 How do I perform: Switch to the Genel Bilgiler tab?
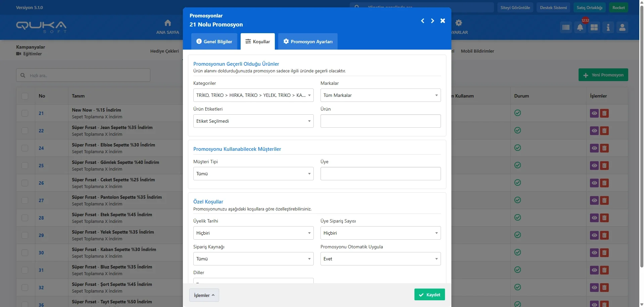click(214, 42)
